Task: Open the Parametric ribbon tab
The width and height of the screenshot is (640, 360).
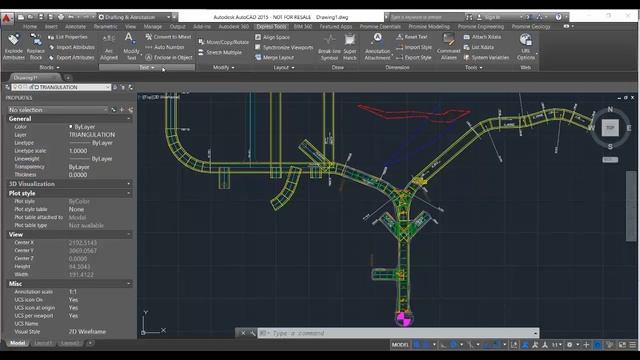Action: (105, 27)
